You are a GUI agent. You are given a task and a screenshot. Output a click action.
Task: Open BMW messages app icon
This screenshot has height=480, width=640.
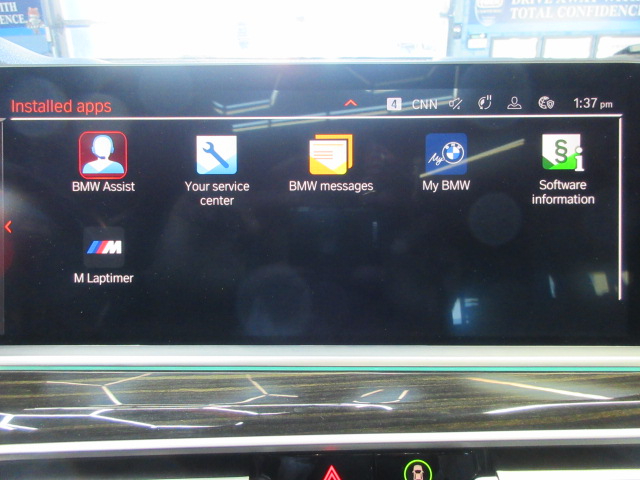coord(330,155)
